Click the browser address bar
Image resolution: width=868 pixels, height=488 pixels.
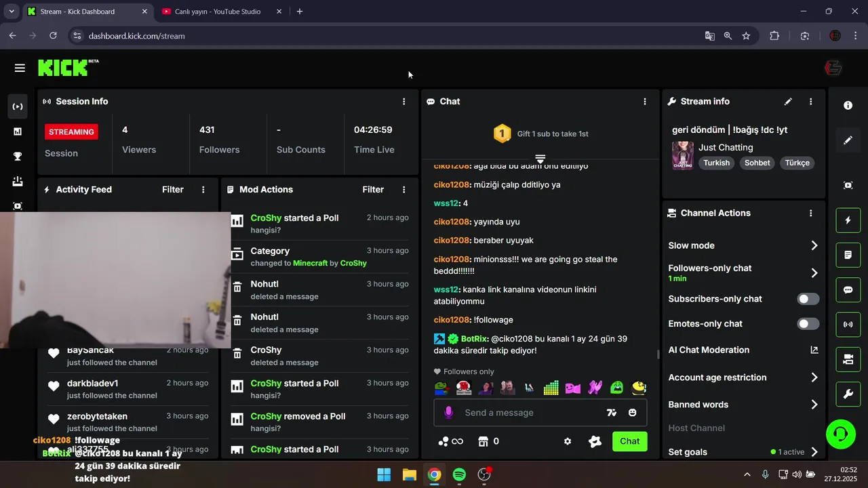pyautogui.click(x=387, y=36)
